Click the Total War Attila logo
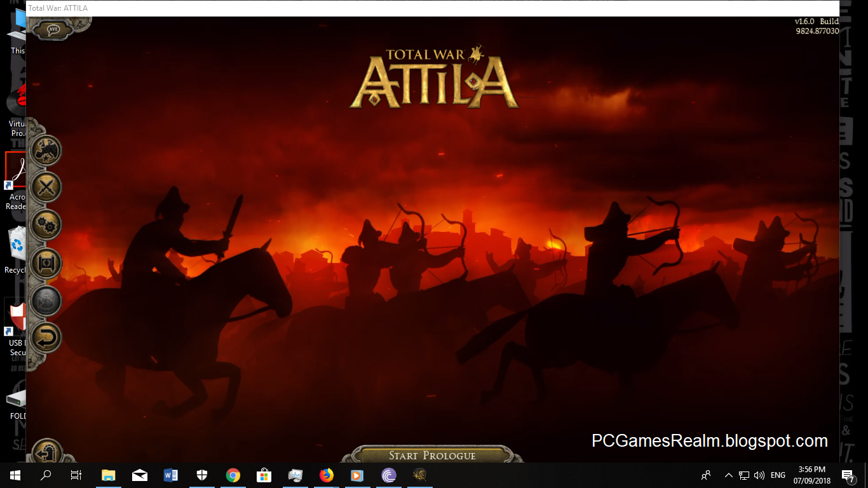Image resolution: width=868 pixels, height=488 pixels. click(434, 76)
